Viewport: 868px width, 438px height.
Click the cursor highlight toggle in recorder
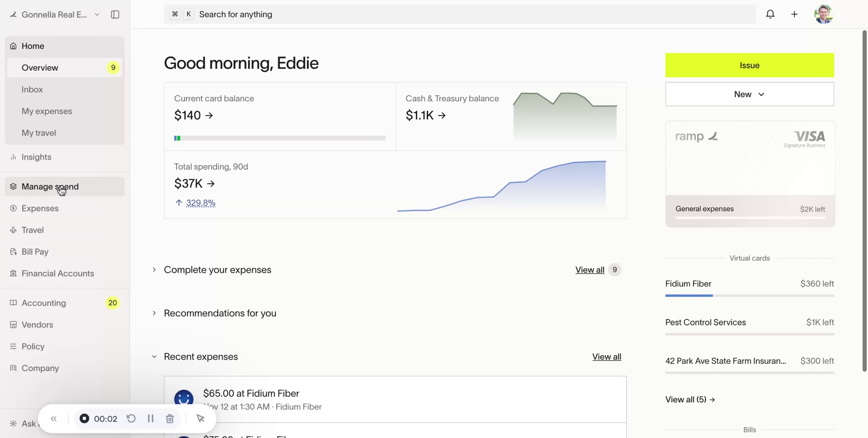[200, 419]
